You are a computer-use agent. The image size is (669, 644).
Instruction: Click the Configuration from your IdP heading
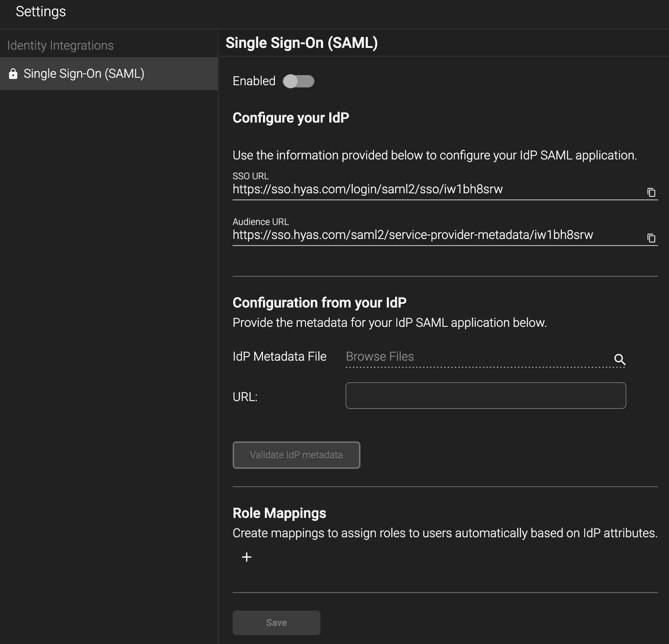(319, 303)
